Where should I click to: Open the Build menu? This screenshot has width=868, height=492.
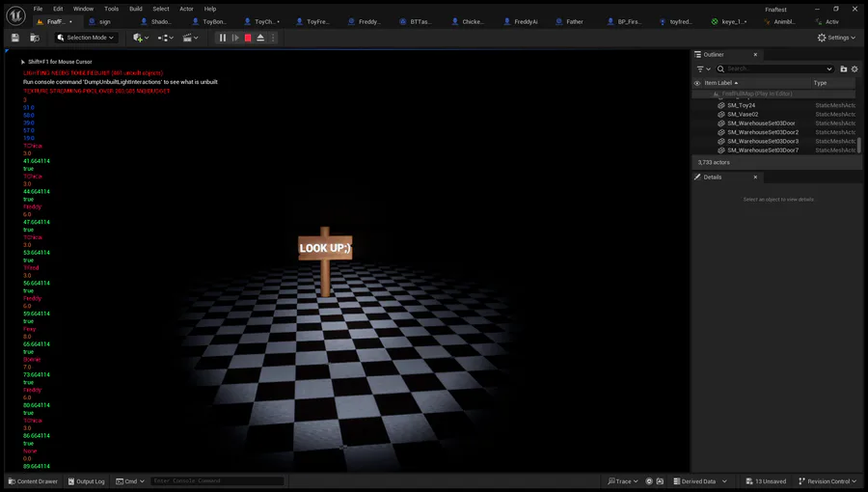136,9
